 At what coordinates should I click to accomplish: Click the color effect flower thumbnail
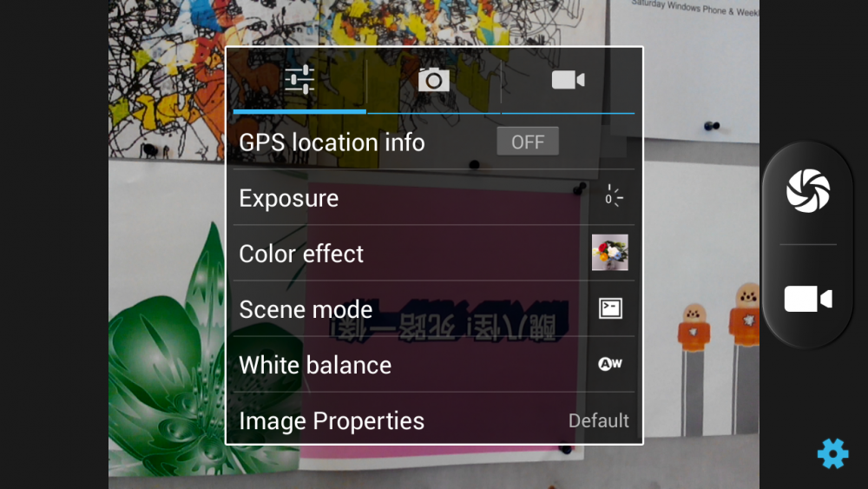tap(609, 253)
